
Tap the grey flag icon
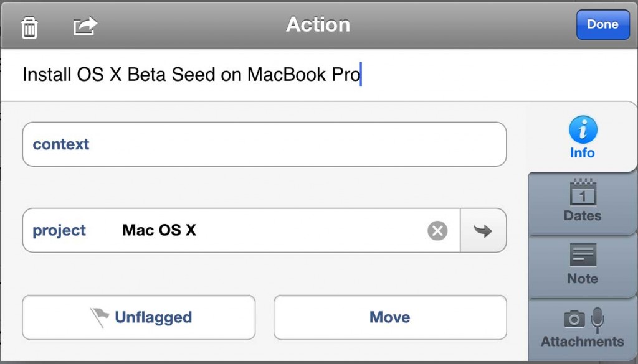[x=99, y=317]
